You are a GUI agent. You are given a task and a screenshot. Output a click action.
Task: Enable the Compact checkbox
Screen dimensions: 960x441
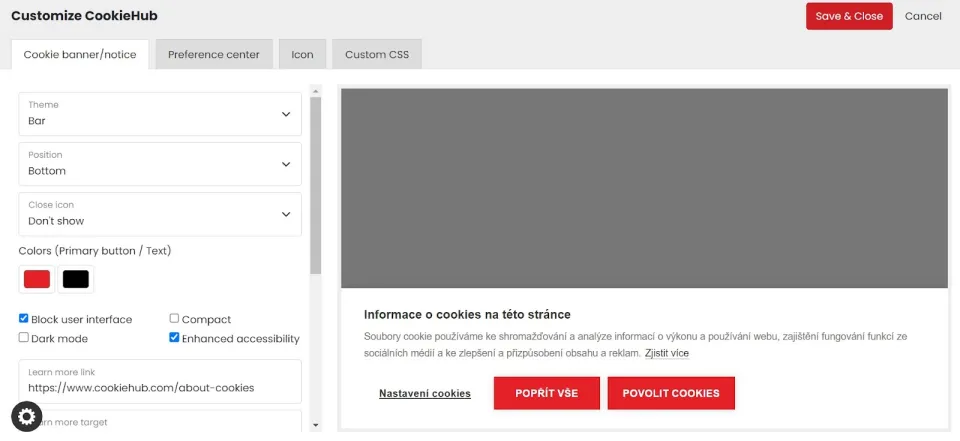tap(174, 318)
